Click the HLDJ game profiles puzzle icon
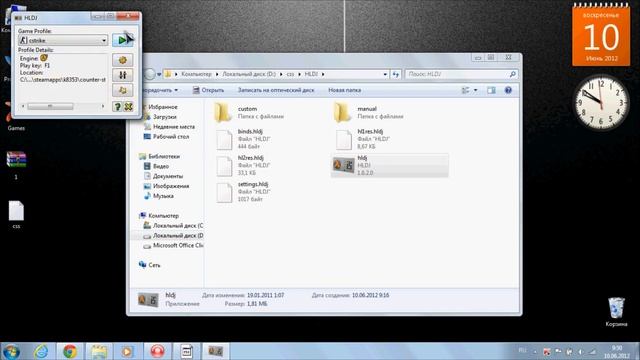This screenshot has width=640, height=360. point(122,90)
